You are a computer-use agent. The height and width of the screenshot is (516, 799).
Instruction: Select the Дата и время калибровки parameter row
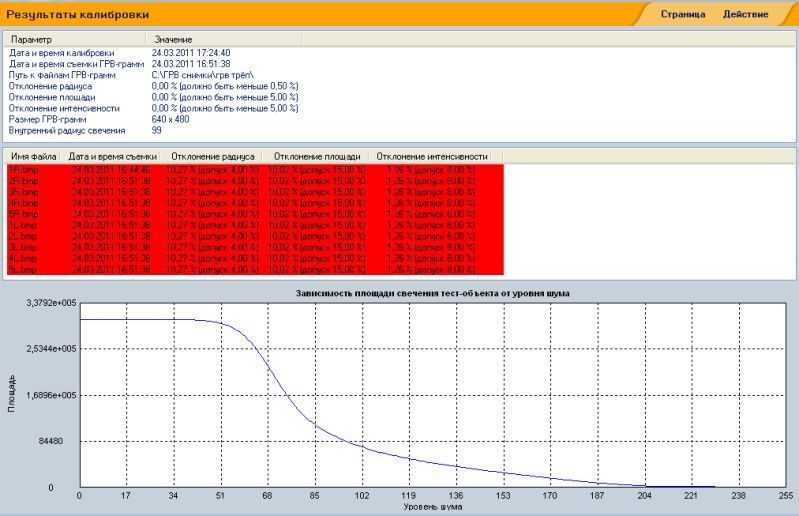coord(154,53)
